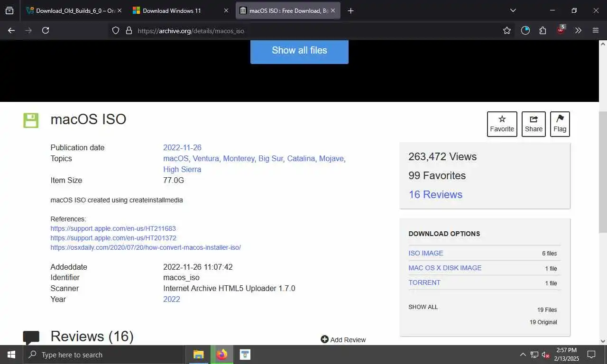Click the muted volume tray icon
Screen dimensions: 607x364
[x=545, y=355]
